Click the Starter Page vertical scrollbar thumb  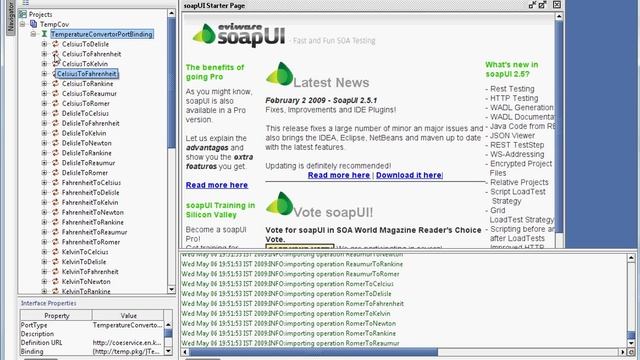click(x=559, y=127)
